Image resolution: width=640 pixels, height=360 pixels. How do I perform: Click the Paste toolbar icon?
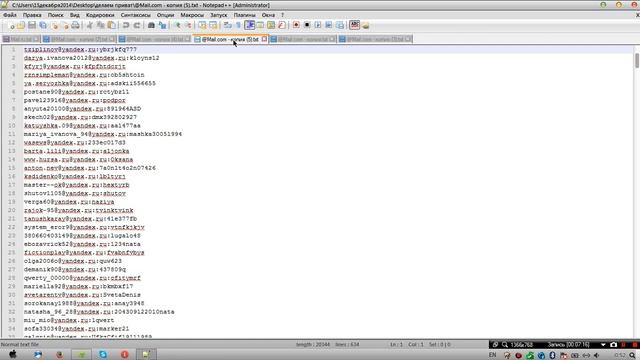(x=111, y=25)
